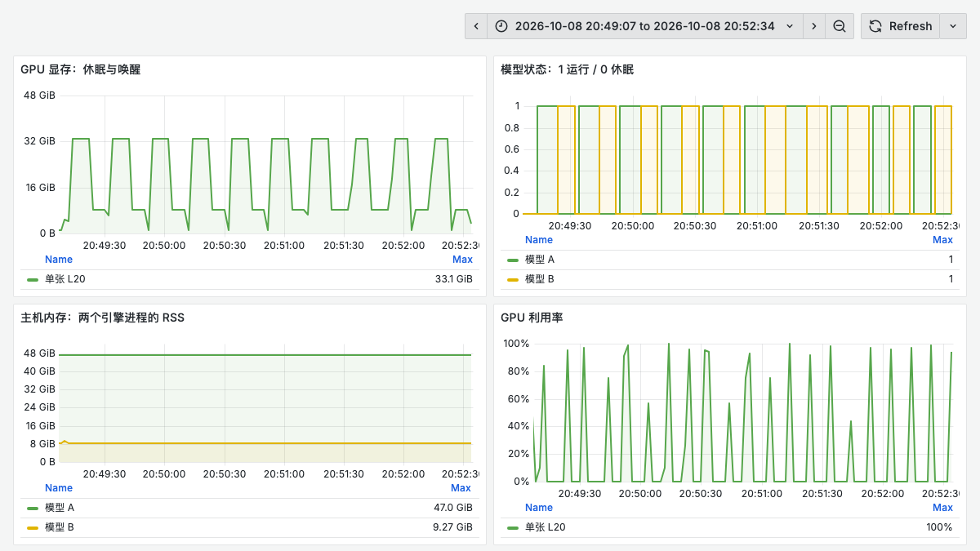Sort GPU 利用率 legend by Max
Image resolution: width=980 pixels, height=551 pixels.
942,508
